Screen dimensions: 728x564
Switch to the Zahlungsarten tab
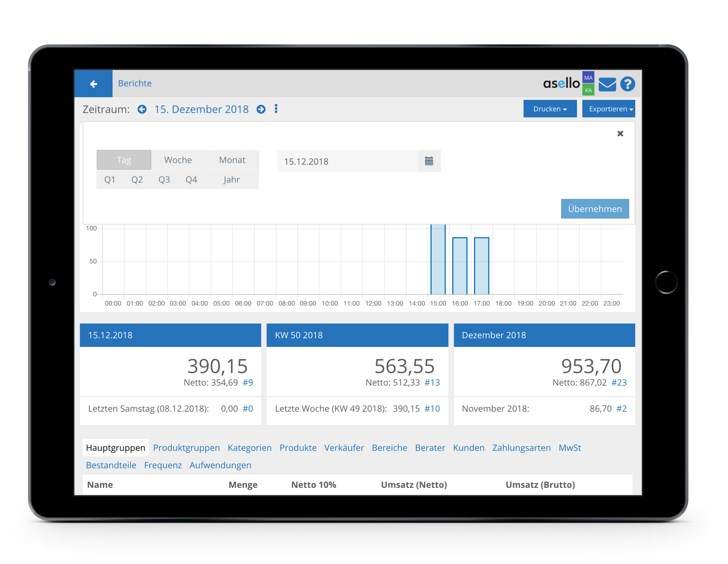(521, 448)
